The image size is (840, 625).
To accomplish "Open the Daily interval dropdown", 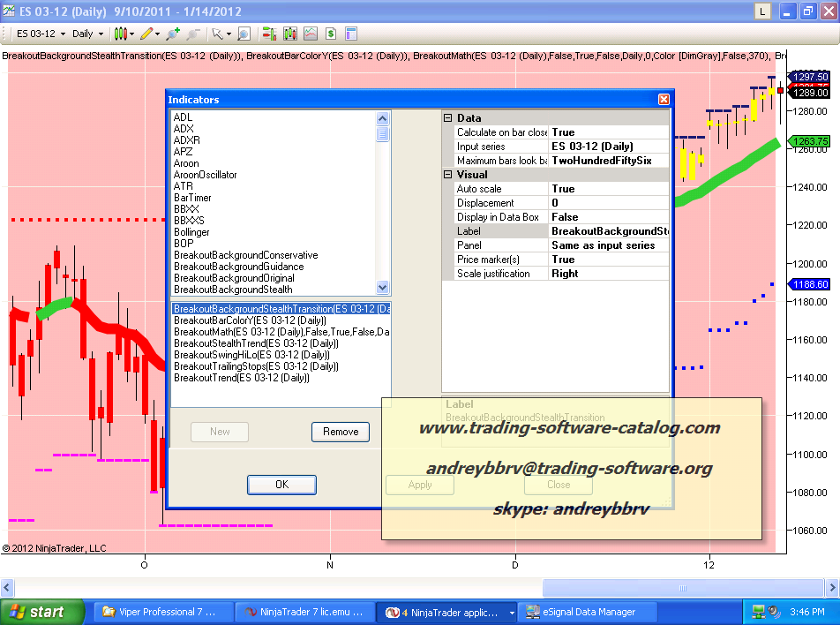I will pos(87,34).
